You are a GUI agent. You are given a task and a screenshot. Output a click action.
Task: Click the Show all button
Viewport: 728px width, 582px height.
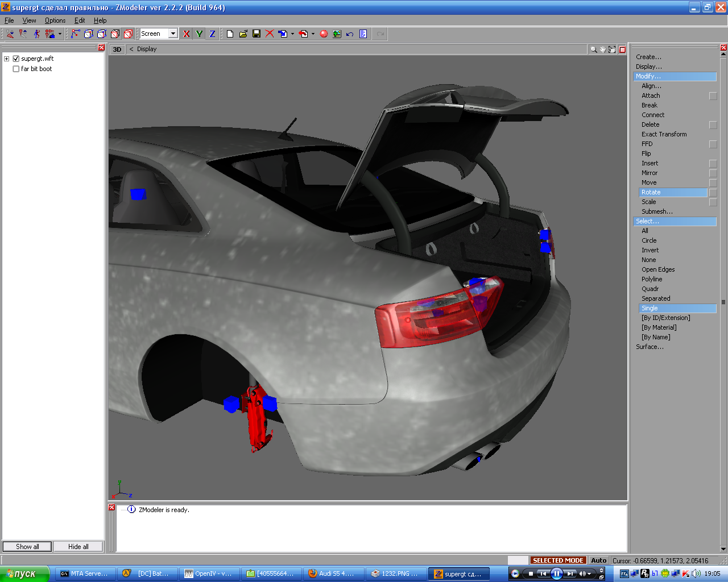(x=27, y=547)
